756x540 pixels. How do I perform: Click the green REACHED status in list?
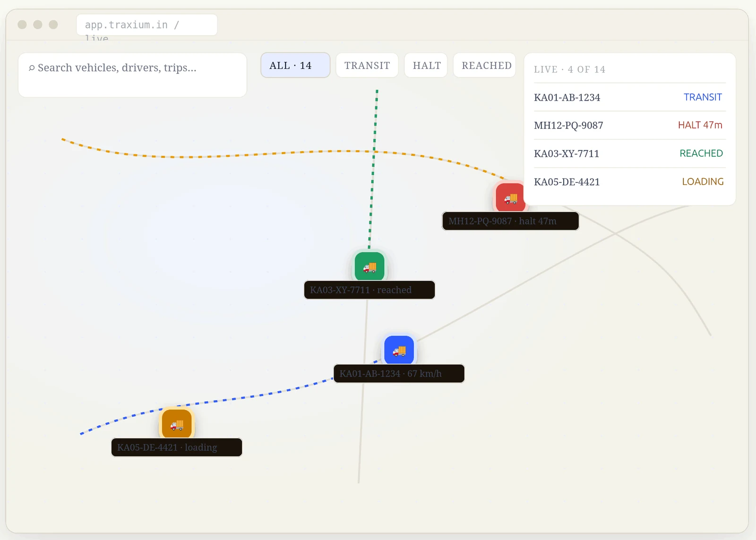click(x=701, y=154)
